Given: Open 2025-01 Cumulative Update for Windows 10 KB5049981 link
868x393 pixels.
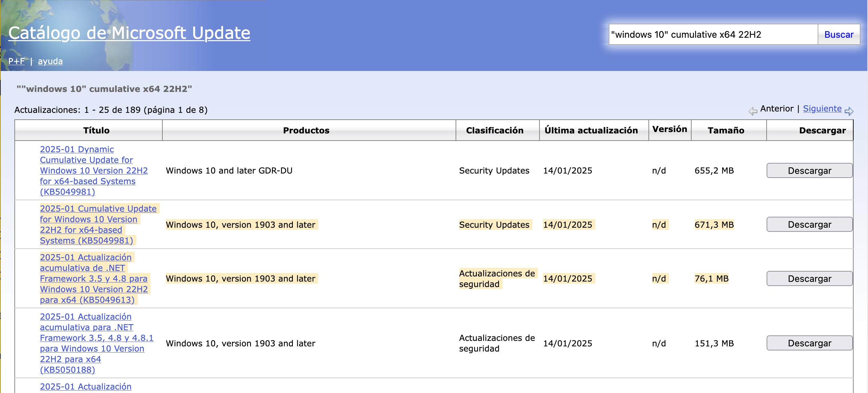Looking at the screenshot, I should [98, 225].
